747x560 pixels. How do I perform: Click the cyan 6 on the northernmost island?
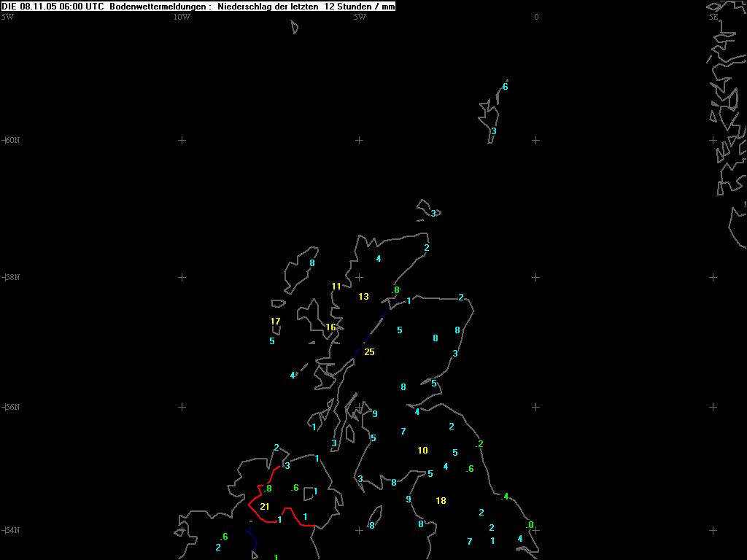[505, 87]
